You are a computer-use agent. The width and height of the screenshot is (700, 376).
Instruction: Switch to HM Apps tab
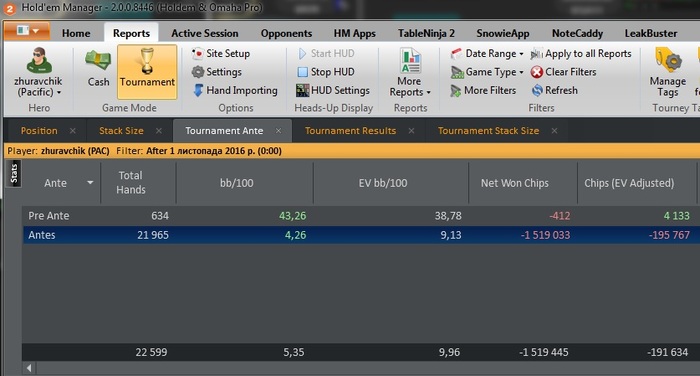pyautogui.click(x=354, y=33)
